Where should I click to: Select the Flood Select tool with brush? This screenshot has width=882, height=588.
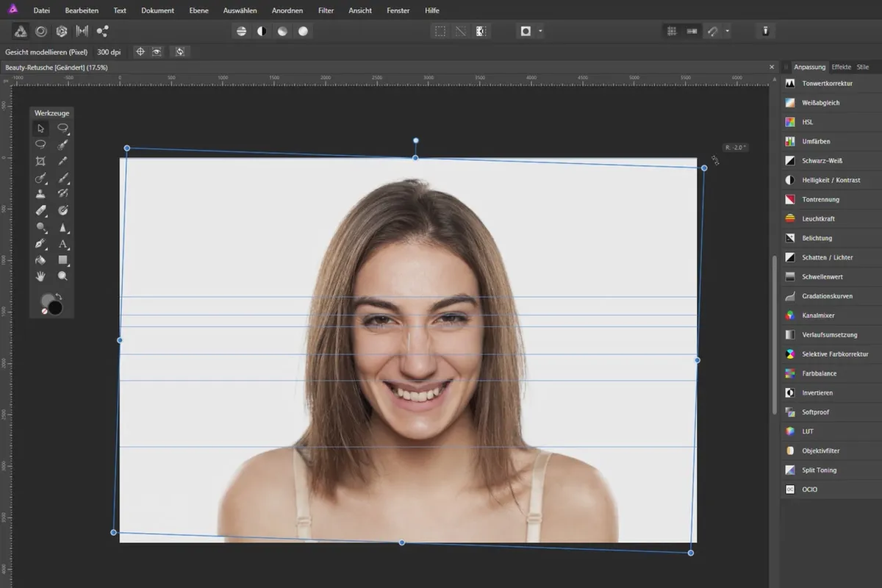click(41, 178)
